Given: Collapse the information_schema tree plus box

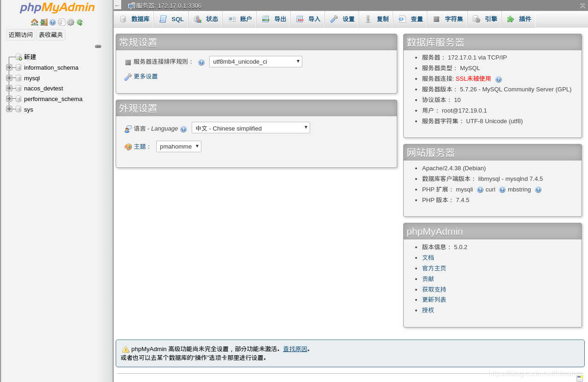Looking at the screenshot, I should point(9,67).
